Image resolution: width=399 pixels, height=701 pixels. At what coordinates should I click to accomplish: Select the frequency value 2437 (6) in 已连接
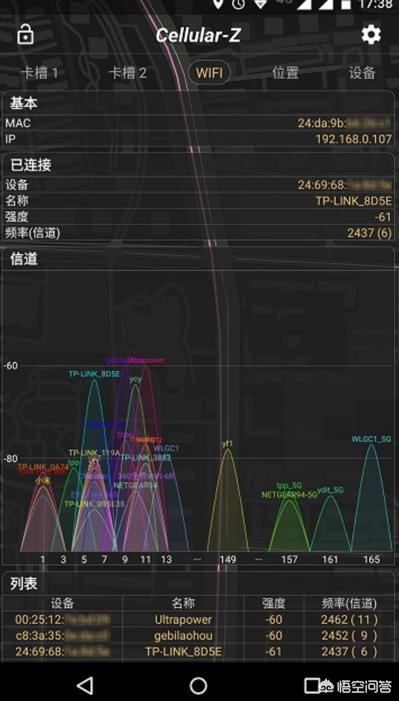[x=369, y=233]
